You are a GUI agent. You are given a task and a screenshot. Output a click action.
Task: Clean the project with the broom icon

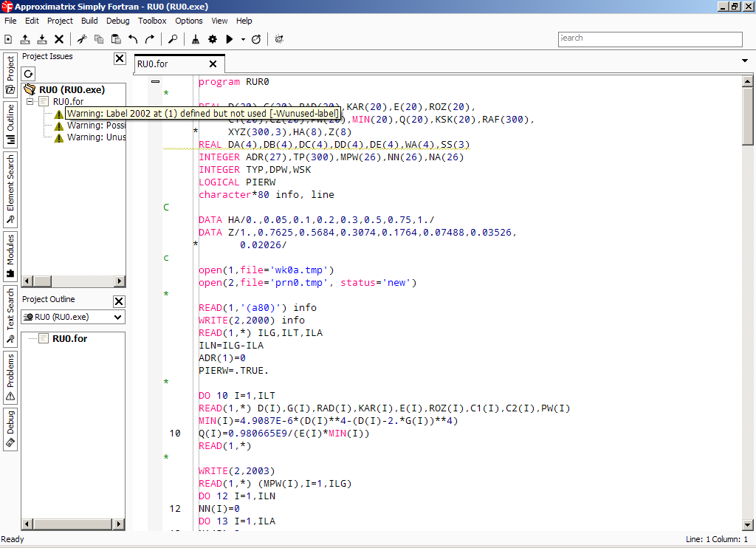pos(196,39)
